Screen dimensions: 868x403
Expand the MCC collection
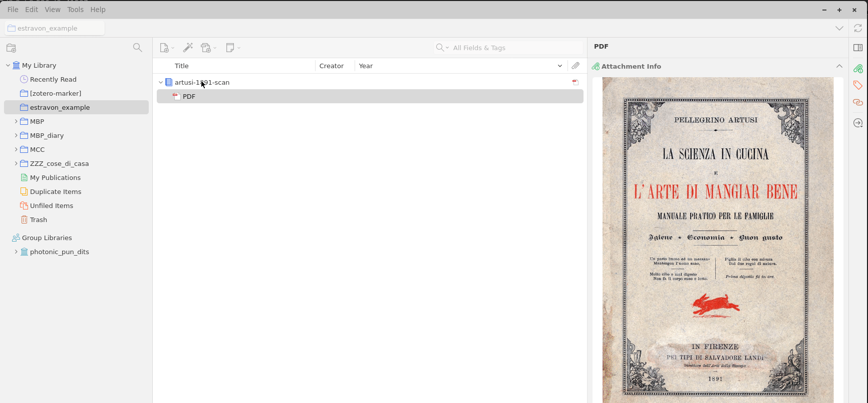click(16, 149)
